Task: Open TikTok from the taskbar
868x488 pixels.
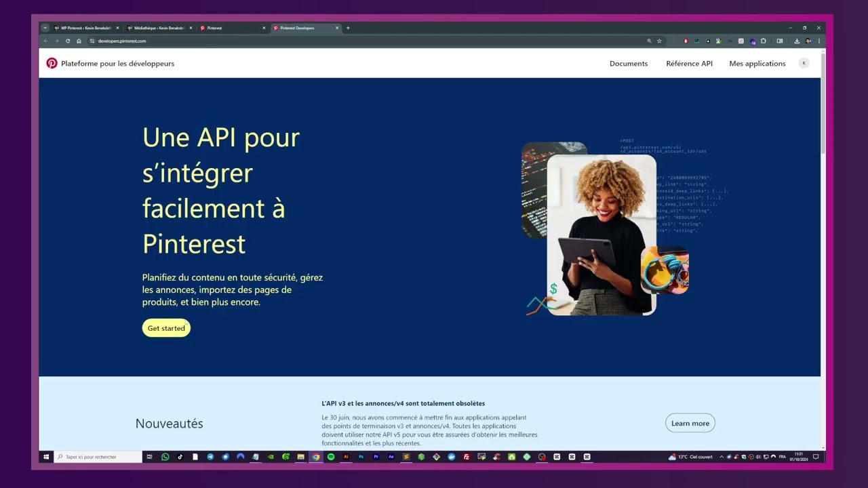Action: pyautogui.click(x=180, y=457)
